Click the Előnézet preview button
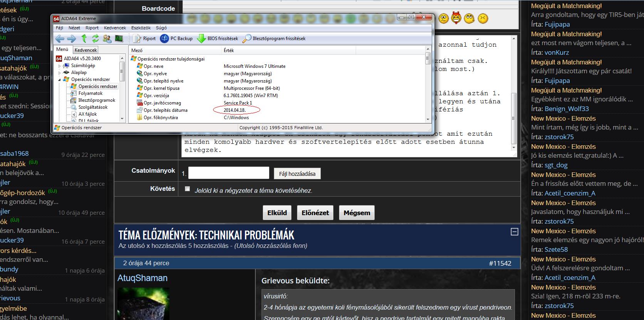This screenshot has height=320, width=644. [x=315, y=213]
